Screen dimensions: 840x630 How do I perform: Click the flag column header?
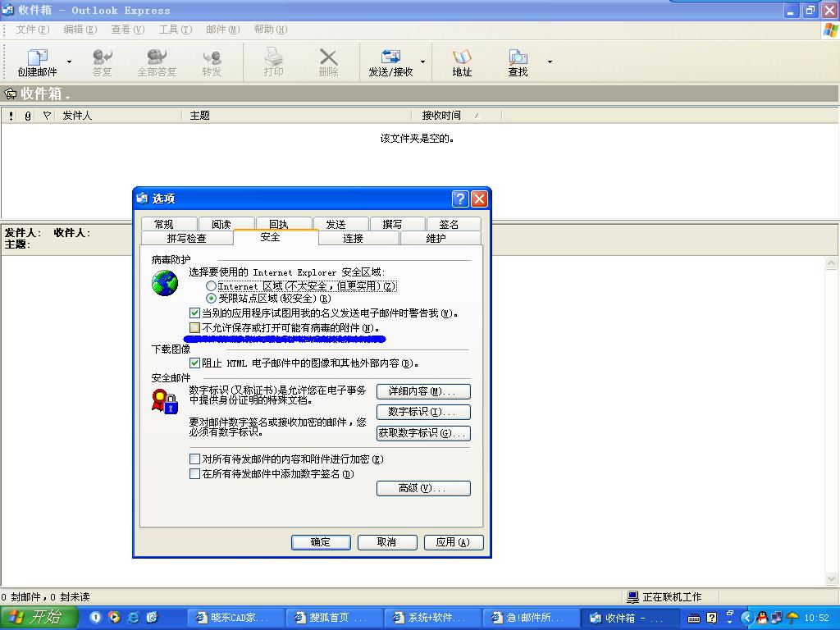[x=47, y=115]
